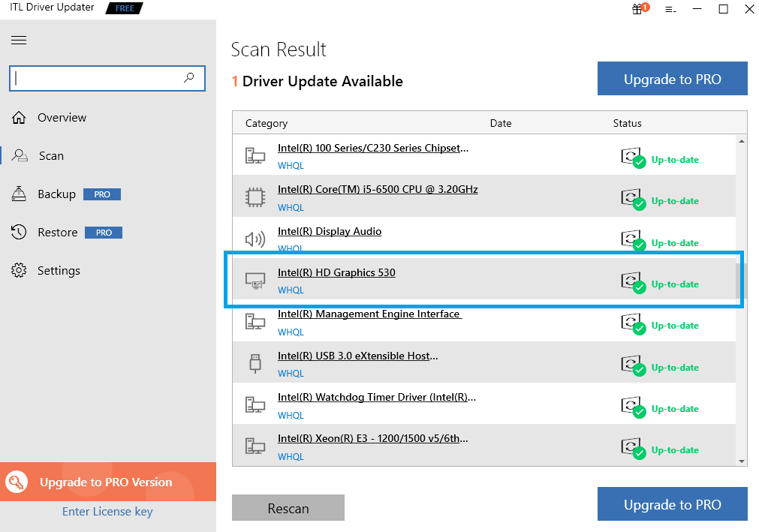Click the status icon for Display Audio
759x532 pixels.
coord(634,241)
